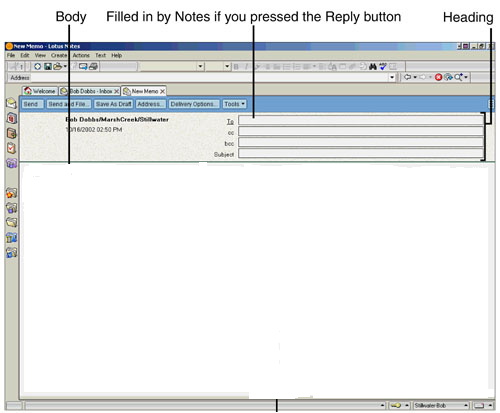Click the send-mail envelope toolbar icon
The image size is (500, 413).
coord(83,67)
